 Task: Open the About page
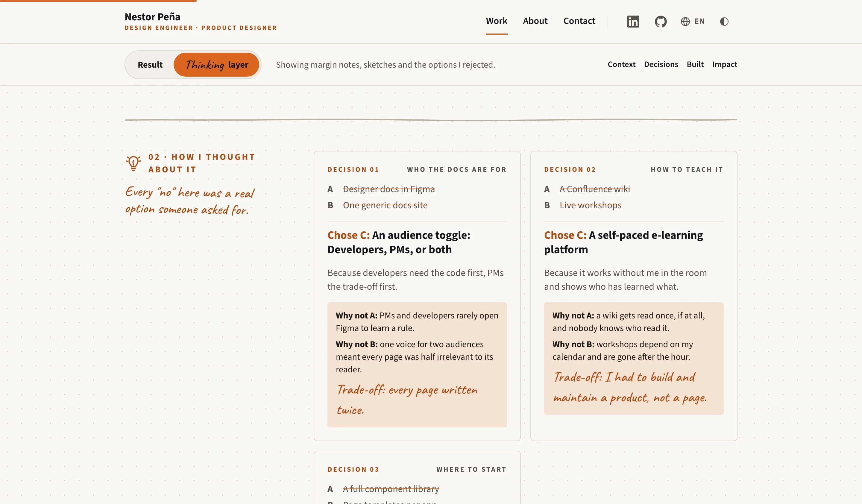535,21
